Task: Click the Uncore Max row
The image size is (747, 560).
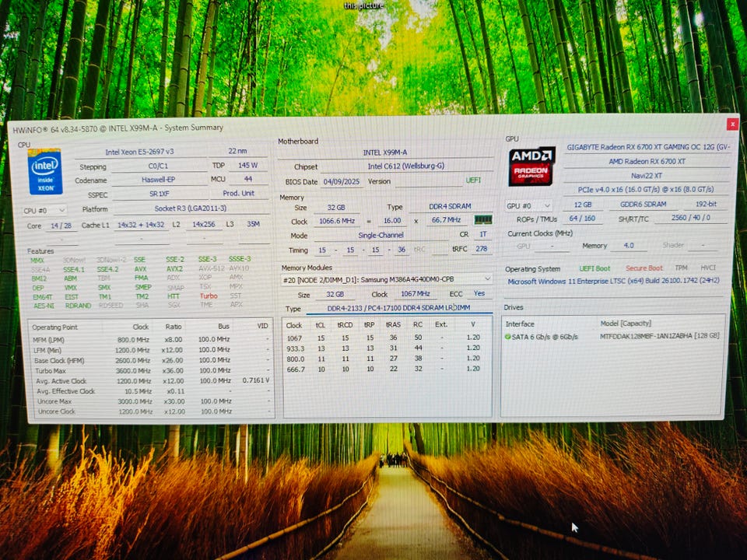Action: pyautogui.click(x=152, y=401)
